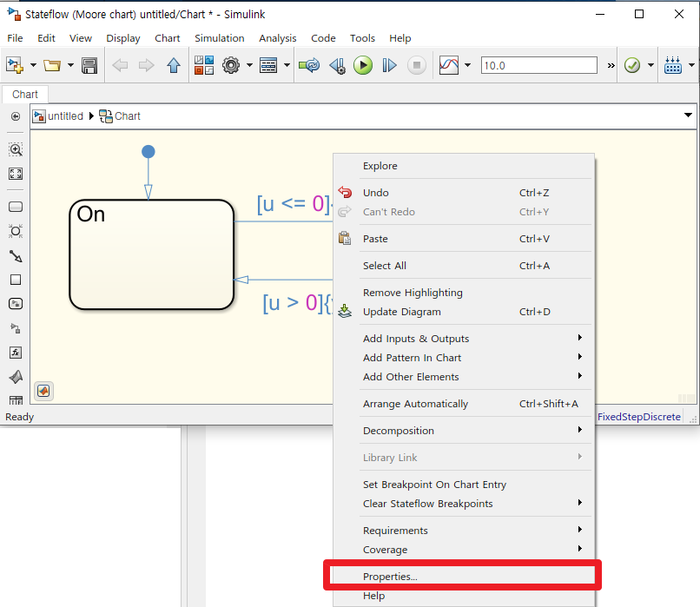Open the New Model dropdown arrow
Screen dimensions: 700x607
pyautogui.click(x=33, y=66)
